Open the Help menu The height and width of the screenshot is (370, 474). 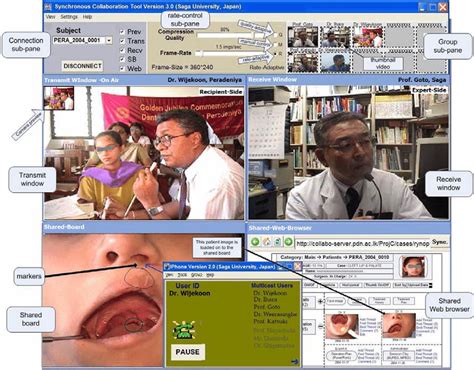[87, 17]
